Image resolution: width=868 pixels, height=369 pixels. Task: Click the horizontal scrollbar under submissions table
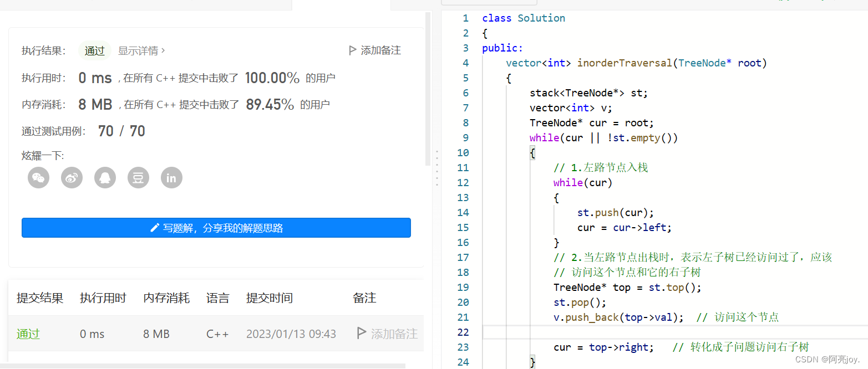pyautogui.click(x=202, y=366)
